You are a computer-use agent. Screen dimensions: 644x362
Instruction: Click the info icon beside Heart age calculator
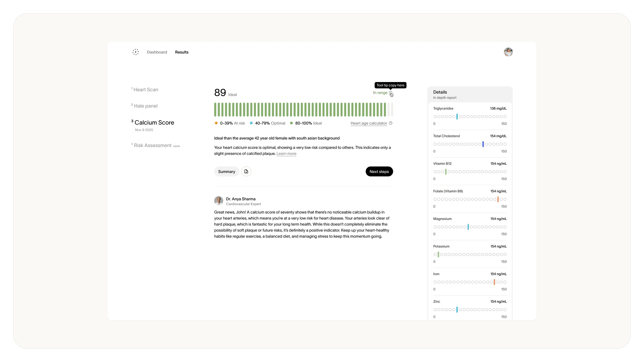coord(391,123)
